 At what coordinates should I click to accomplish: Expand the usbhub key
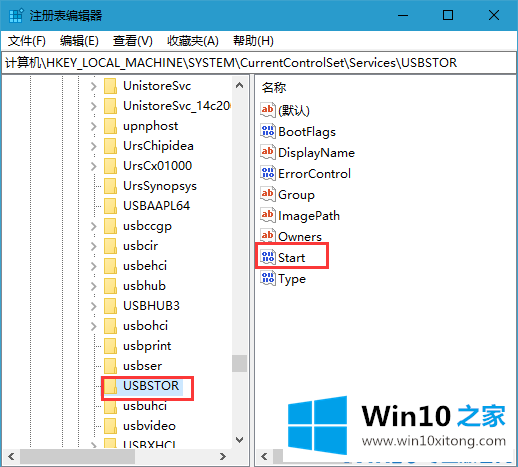pos(94,286)
